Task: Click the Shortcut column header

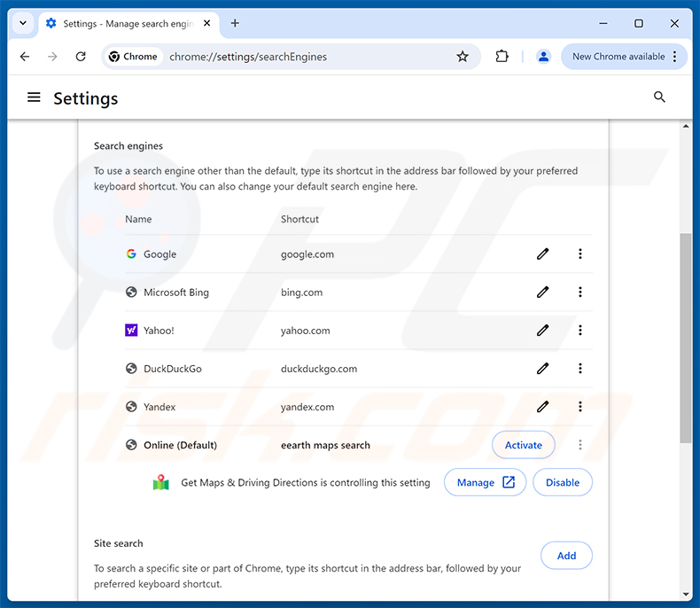Action: click(299, 219)
